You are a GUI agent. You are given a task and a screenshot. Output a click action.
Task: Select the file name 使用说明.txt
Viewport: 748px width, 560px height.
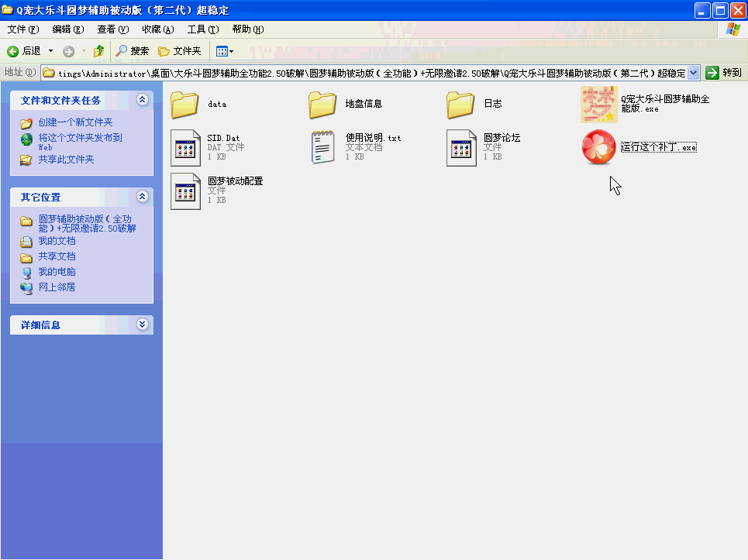[373, 138]
